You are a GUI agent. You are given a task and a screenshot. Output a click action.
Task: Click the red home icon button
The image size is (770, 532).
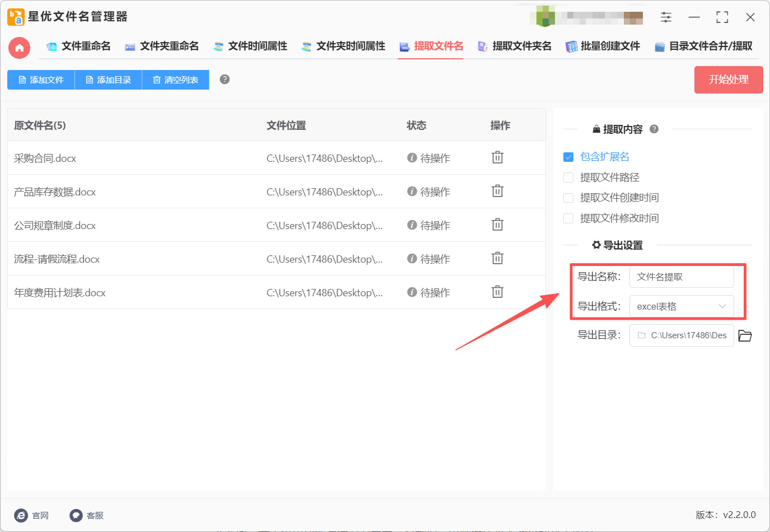click(19, 48)
